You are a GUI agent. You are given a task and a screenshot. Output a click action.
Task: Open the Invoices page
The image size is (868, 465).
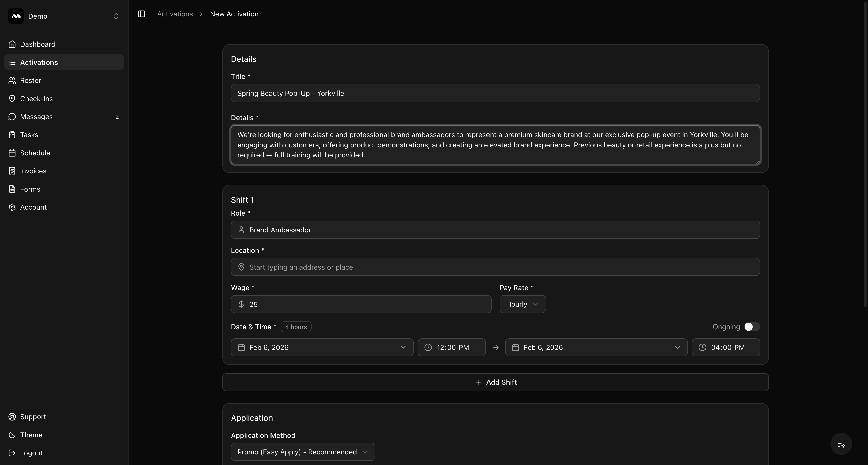click(x=33, y=171)
